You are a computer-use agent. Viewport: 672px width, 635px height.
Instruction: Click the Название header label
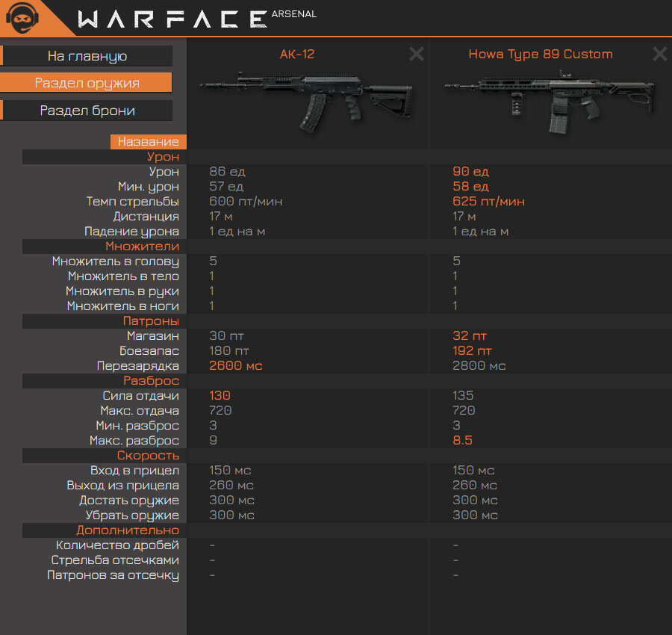(149, 141)
